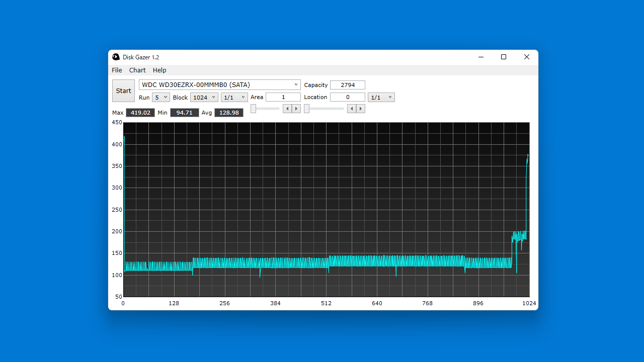Click the Area input field
This screenshot has width=644, height=362.
click(283, 98)
